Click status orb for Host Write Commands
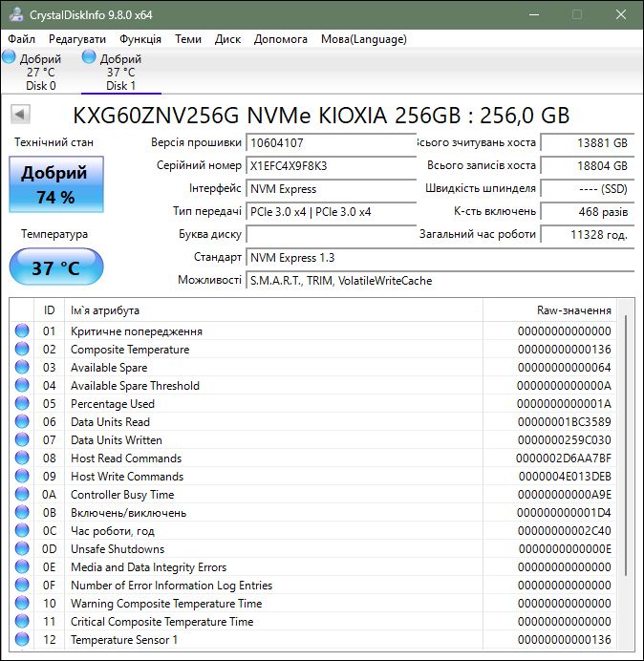The height and width of the screenshot is (661, 644). pos(22,476)
